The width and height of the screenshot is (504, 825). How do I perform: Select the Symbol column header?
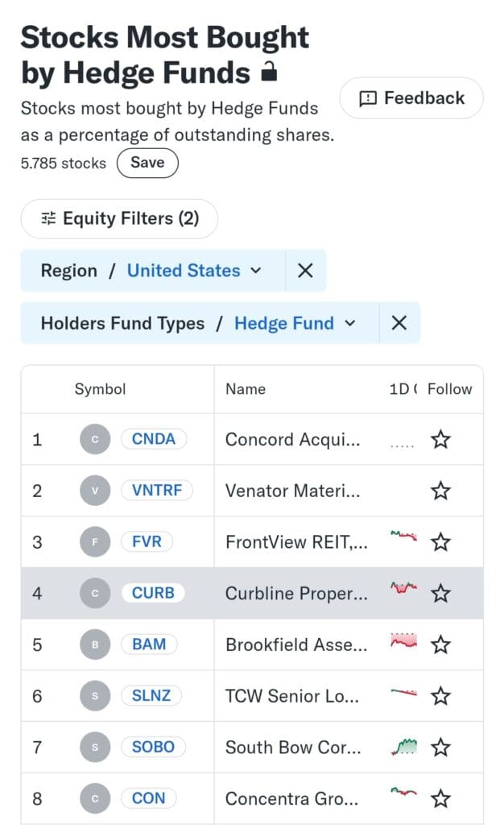(100, 389)
